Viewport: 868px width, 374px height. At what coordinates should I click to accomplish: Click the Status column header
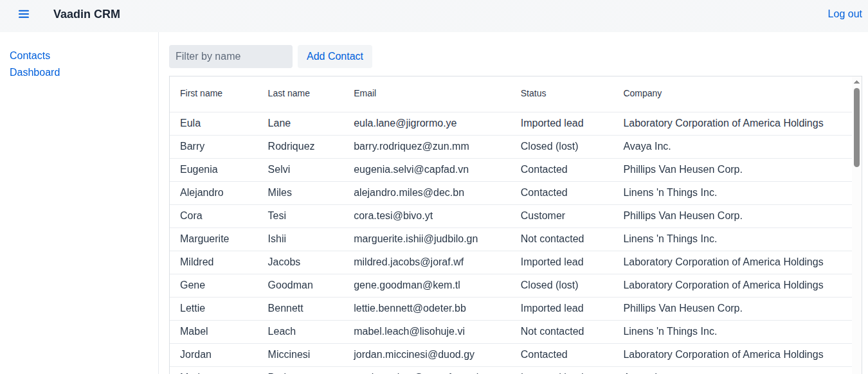tap(533, 93)
